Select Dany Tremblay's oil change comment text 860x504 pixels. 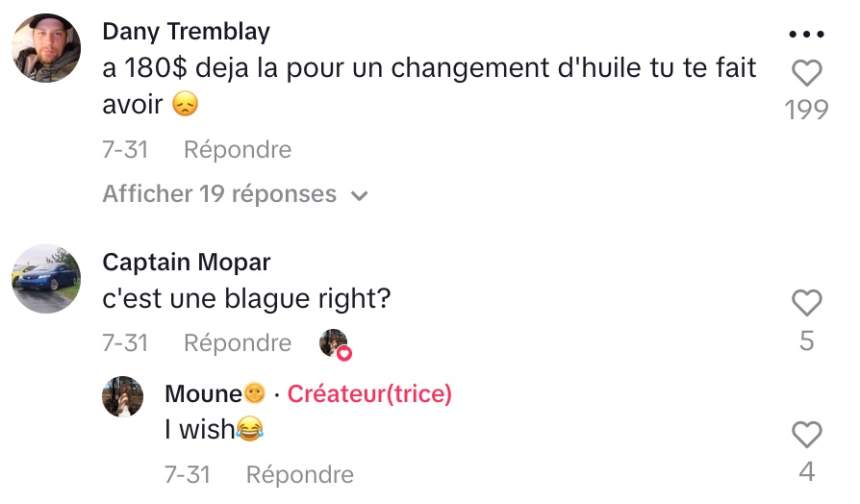click(x=429, y=86)
